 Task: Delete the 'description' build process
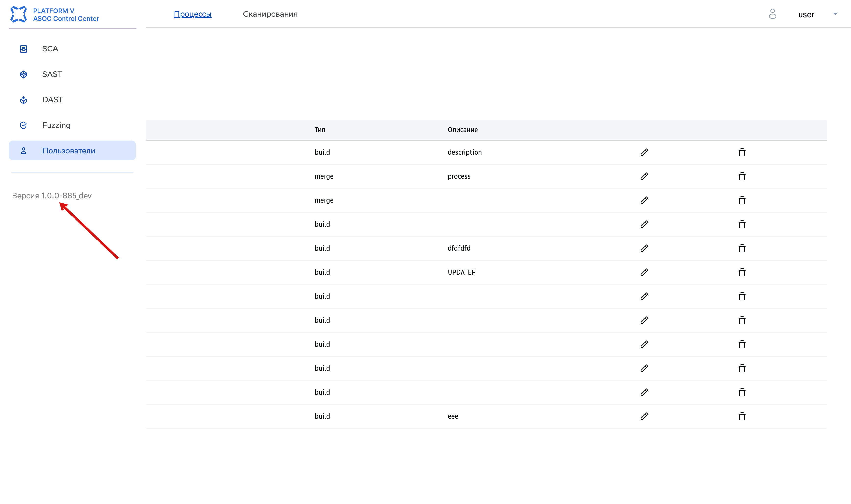[742, 152]
